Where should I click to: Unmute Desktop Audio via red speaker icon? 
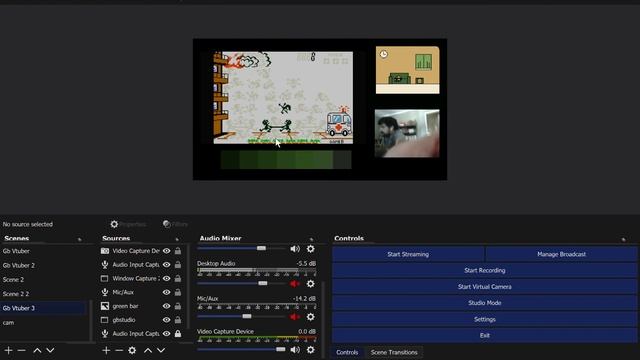click(295, 283)
